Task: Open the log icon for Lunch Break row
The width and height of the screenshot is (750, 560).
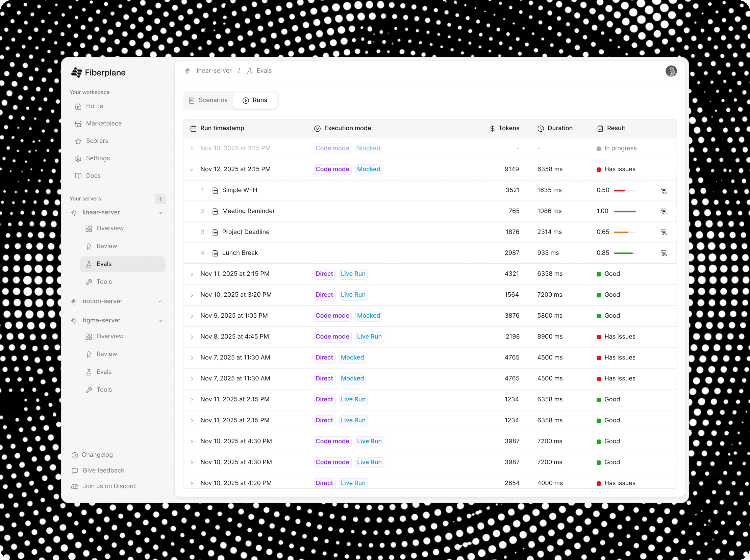Action: click(664, 253)
